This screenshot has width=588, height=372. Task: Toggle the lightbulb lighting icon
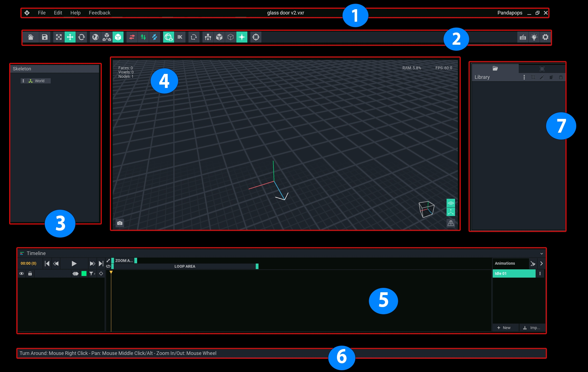534,37
